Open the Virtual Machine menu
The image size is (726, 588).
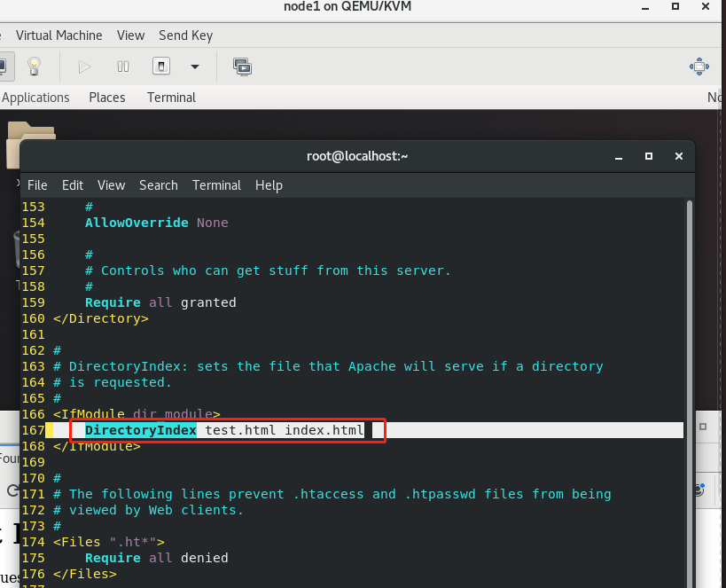59,35
